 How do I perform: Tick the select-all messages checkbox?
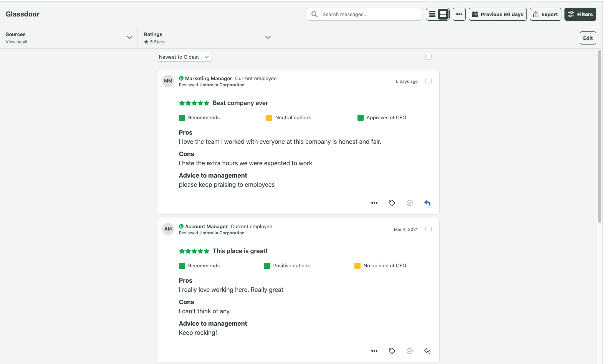point(429,57)
